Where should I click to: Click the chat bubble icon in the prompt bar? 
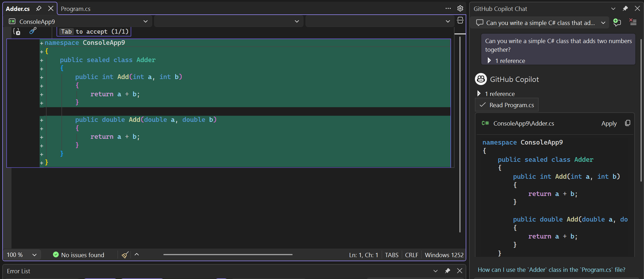click(479, 23)
